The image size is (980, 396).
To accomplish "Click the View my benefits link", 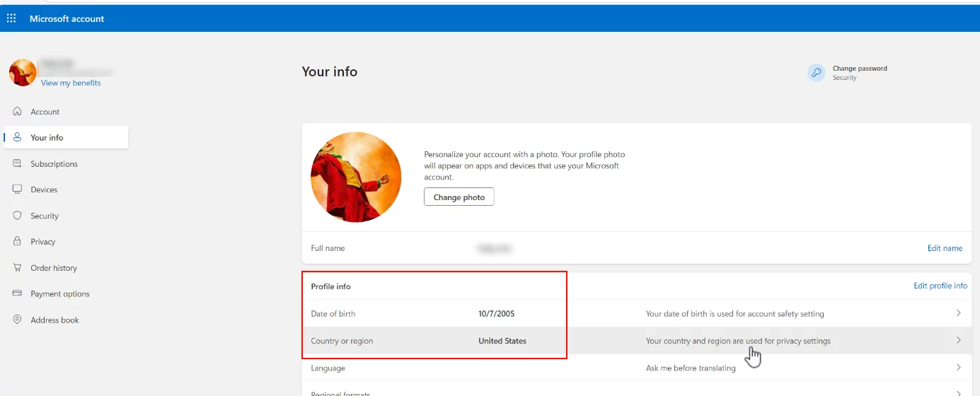I will coord(71,83).
